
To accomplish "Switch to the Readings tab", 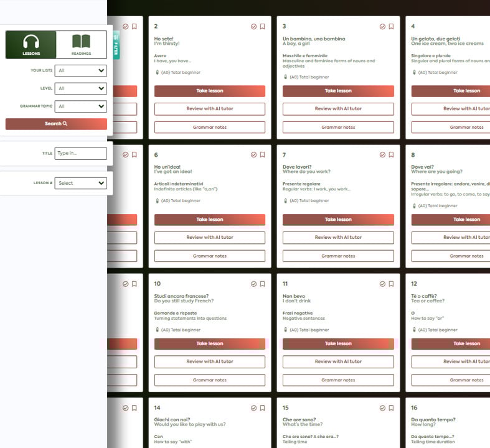I will [81, 45].
